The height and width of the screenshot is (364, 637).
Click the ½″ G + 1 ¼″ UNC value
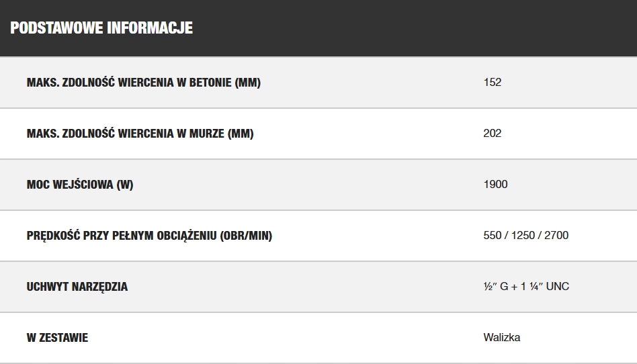click(526, 286)
